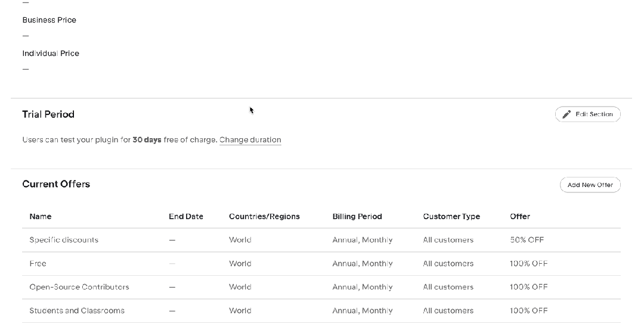The height and width of the screenshot is (324, 644).
Task: Click the Business Price label
Action: click(49, 20)
